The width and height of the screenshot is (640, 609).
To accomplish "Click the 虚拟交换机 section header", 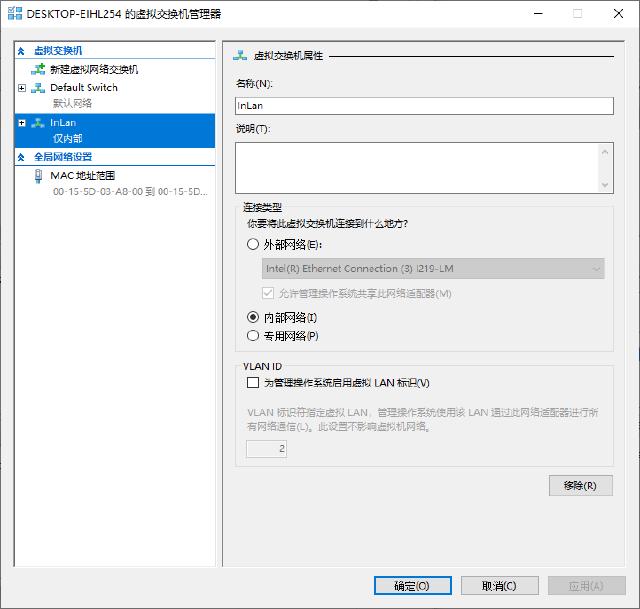I will coord(58,51).
